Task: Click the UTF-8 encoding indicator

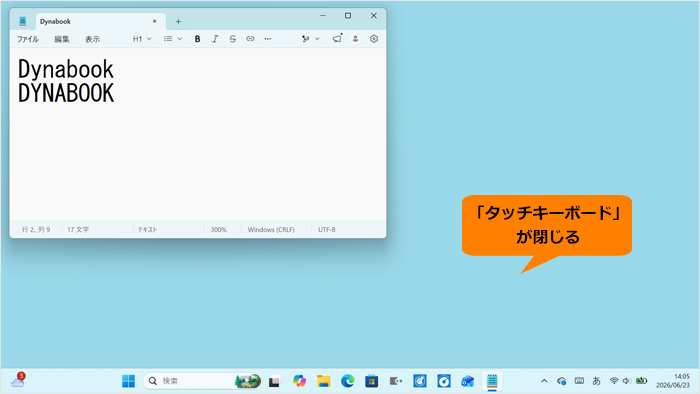Action: [326, 229]
